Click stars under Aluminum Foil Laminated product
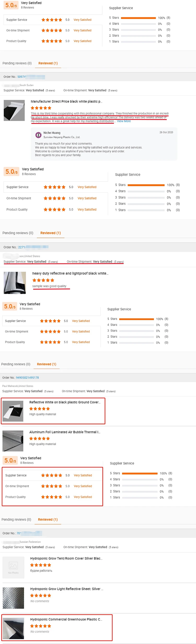The image size is (196, 644). click(x=39, y=438)
